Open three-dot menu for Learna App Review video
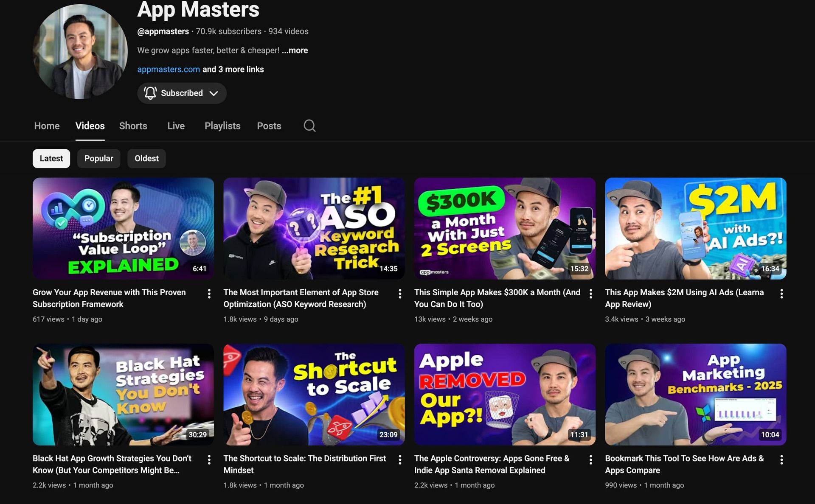Viewport: 815px width, 504px height. point(781,294)
